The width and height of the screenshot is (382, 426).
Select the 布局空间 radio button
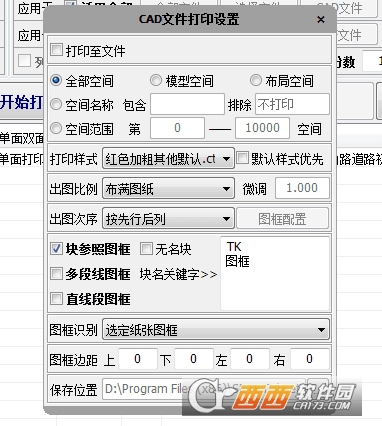tap(256, 80)
